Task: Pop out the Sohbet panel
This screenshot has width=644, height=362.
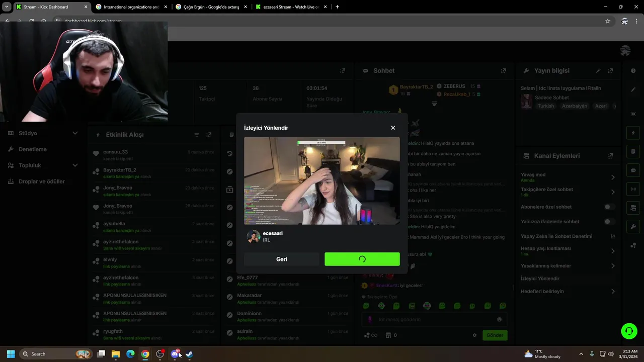Action: (x=503, y=71)
